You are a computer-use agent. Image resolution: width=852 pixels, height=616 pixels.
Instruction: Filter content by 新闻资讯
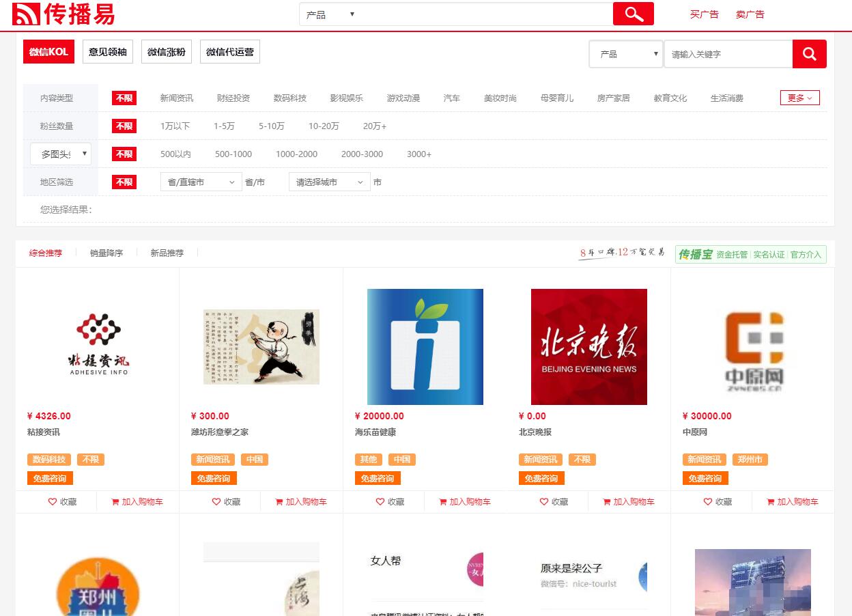click(x=177, y=98)
